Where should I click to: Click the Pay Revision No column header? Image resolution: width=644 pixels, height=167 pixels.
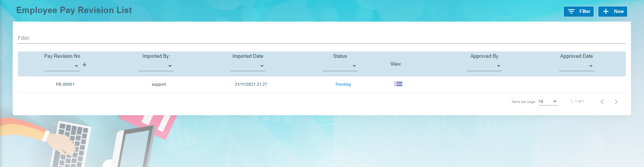(x=62, y=56)
